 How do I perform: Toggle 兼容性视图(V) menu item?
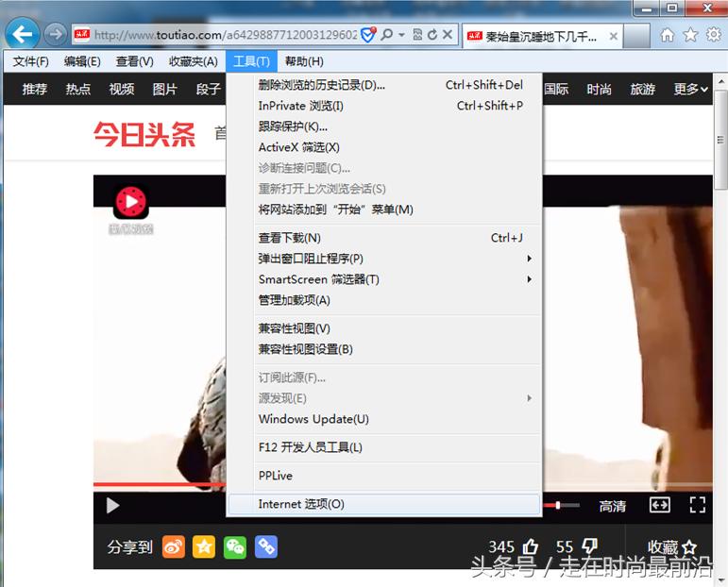[384, 328]
